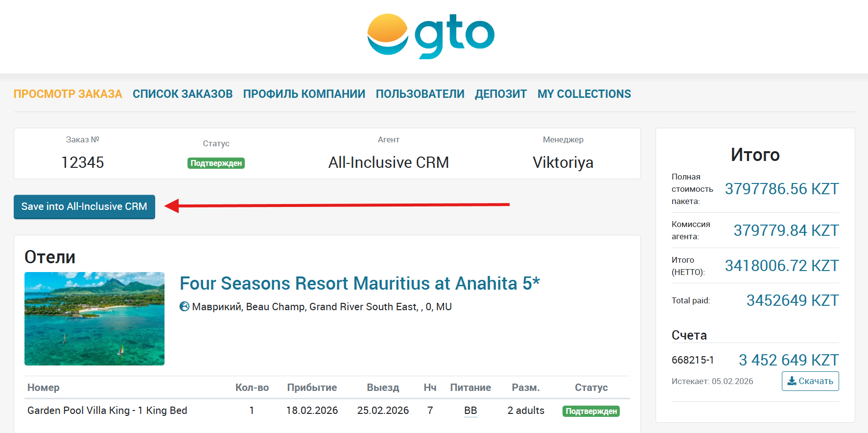Click the GTO logo
The width and height of the screenshot is (868, 433).
tap(431, 35)
